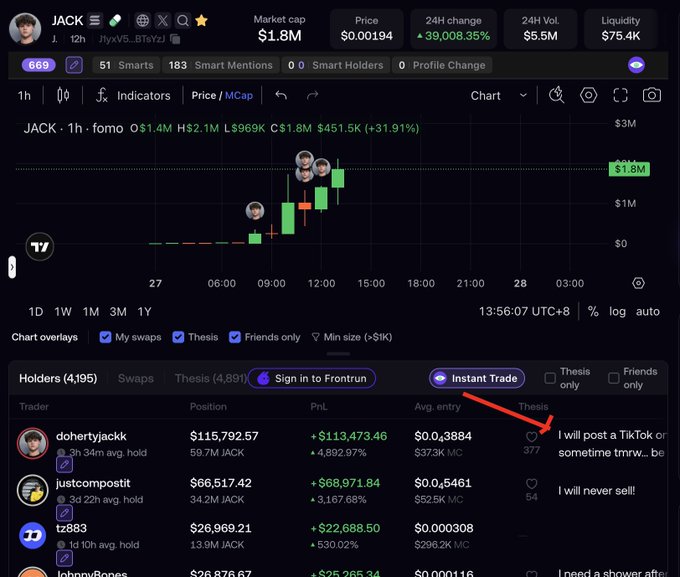The image size is (680, 577).
Task: Undo the last chart action
Action: (281, 95)
